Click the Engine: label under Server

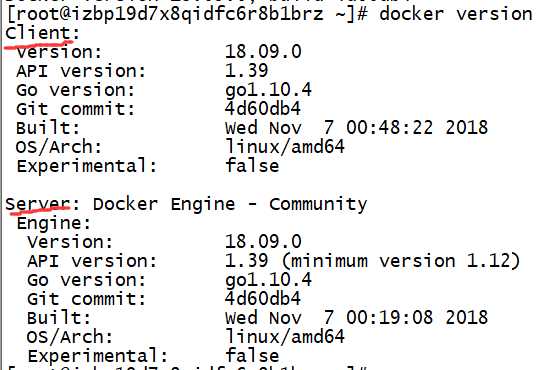click(54, 224)
